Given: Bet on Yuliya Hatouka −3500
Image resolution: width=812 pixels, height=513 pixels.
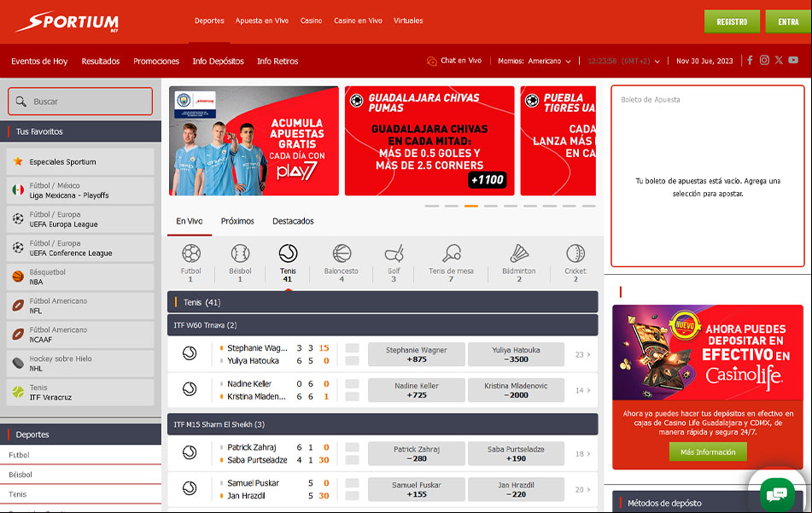Looking at the screenshot, I should [x=516, y=354].
